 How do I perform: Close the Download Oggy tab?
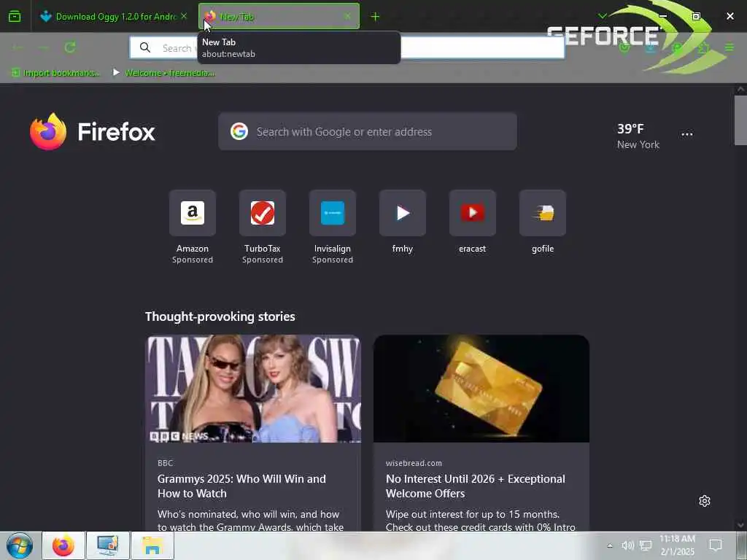click(184, 16)
